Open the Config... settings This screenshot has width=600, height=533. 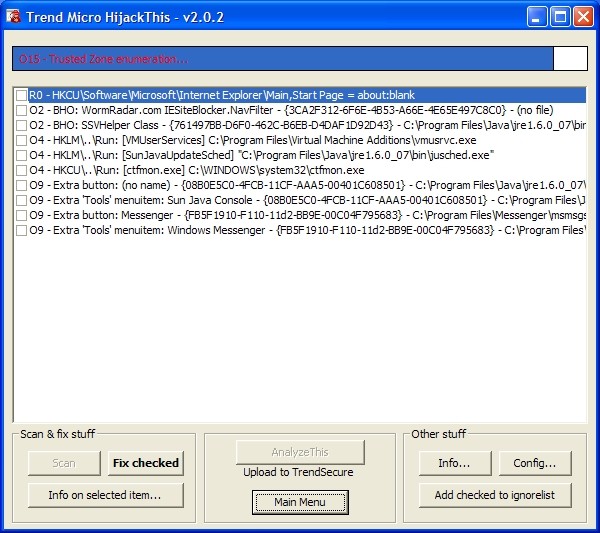535,463
